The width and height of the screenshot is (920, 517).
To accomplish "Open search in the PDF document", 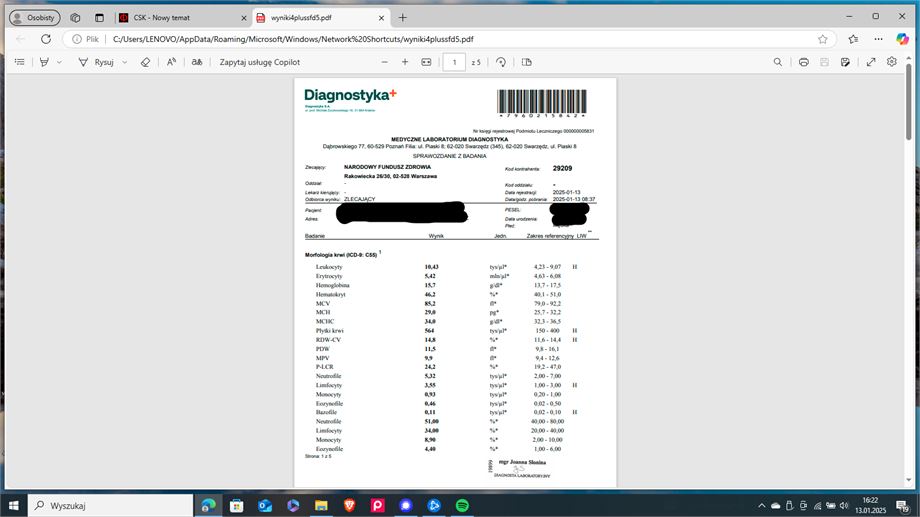I will [777, 62].
